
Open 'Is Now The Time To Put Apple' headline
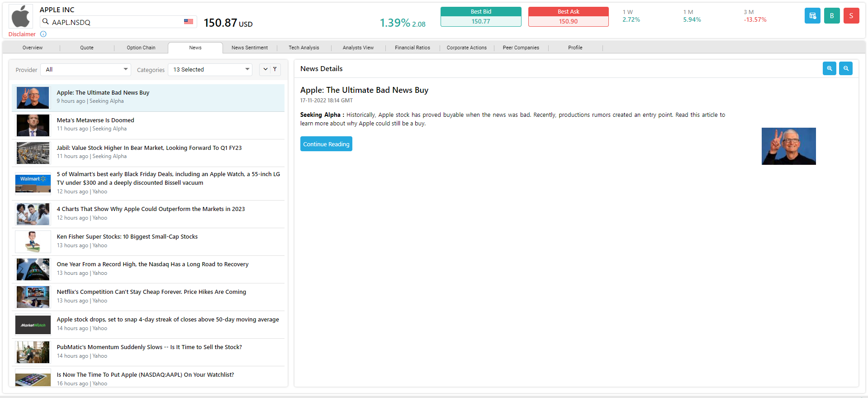pos(145,374)
